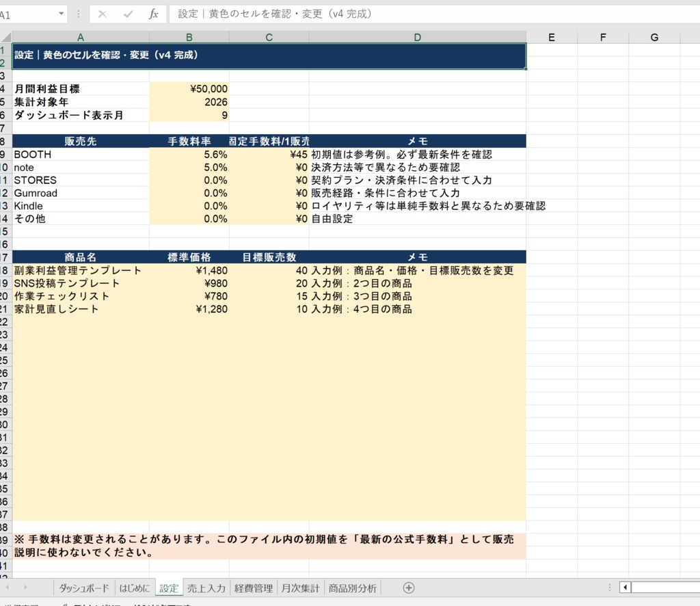Select the column G header

(x=654, y=38)
